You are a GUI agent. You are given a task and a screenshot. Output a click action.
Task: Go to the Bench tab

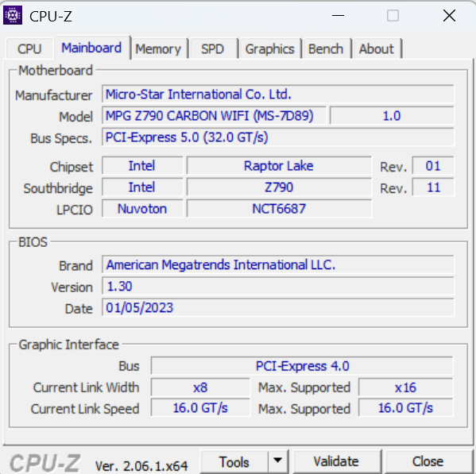[326, 48]
